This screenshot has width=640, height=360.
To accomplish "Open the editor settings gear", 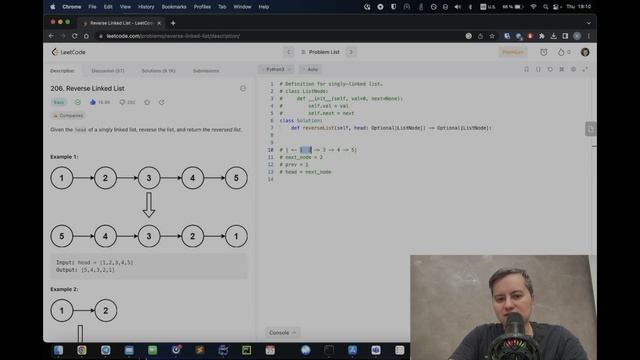I will click(x=573, y=69).
